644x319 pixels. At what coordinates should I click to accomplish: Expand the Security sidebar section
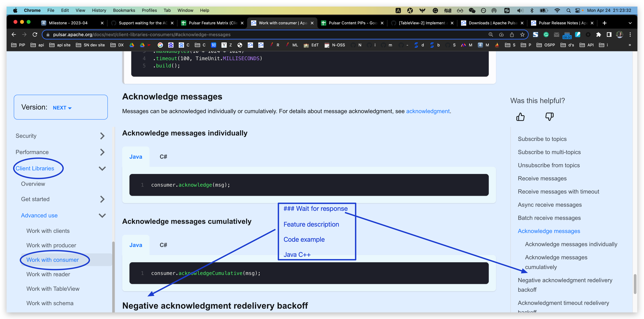102,136
